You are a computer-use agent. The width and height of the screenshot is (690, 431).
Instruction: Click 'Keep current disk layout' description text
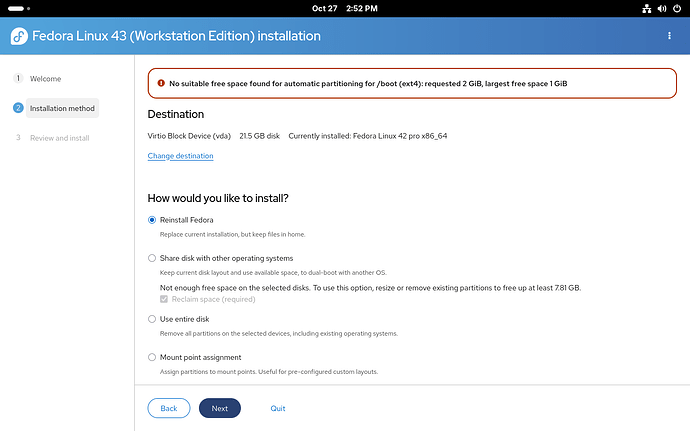pyautogui.click(x=273, y=273)
